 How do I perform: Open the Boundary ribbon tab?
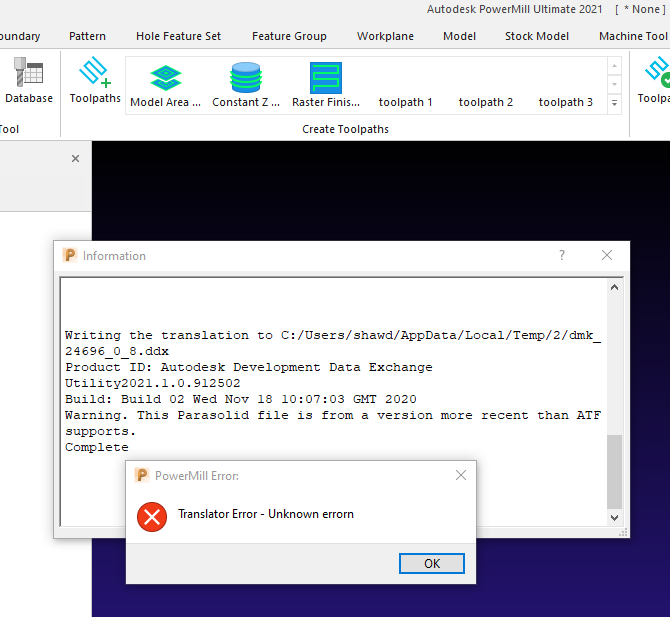[x=20, y=36]
